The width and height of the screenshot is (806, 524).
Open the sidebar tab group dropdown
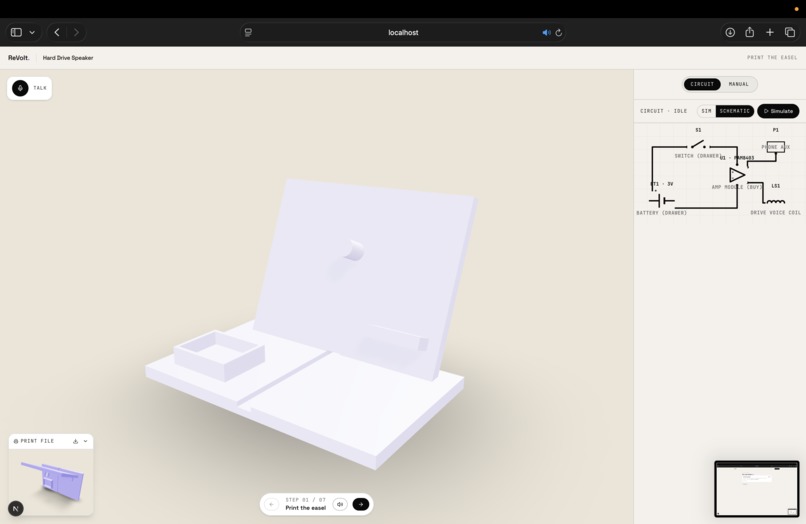pos(32,32)
